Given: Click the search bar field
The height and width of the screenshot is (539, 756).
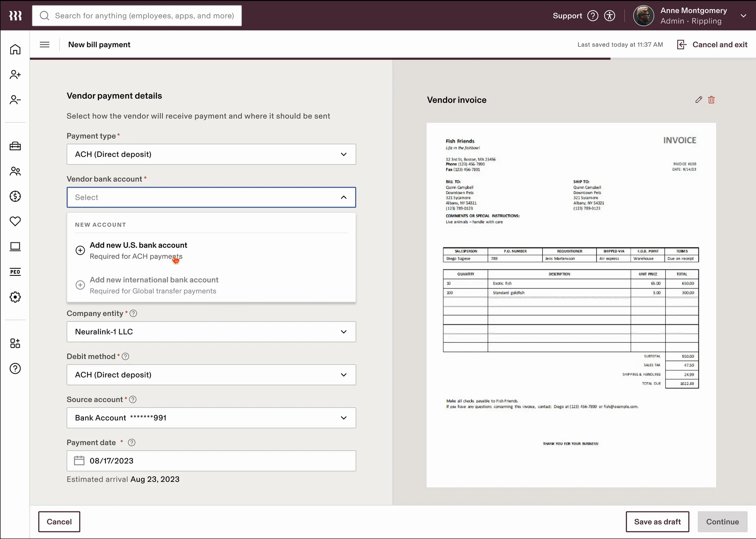Looking at the screenshot, I should (137, 16).
